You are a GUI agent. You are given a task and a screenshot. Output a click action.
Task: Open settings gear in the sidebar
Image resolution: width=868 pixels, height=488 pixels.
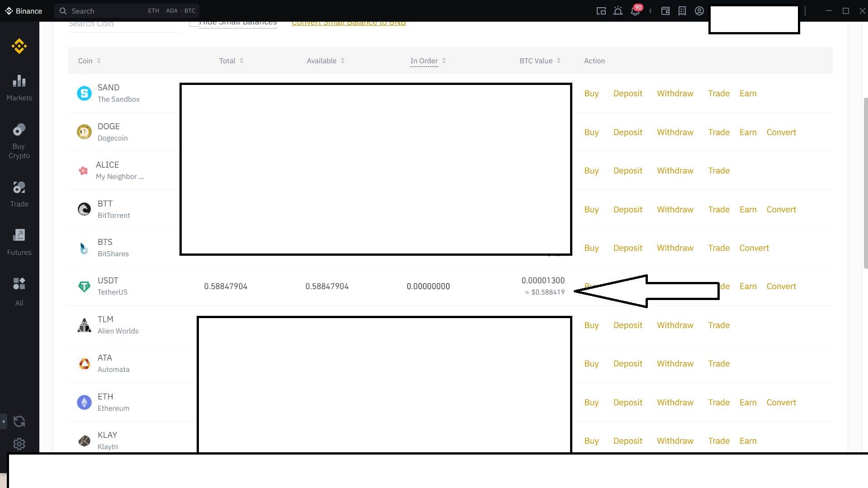click(19, 444)
